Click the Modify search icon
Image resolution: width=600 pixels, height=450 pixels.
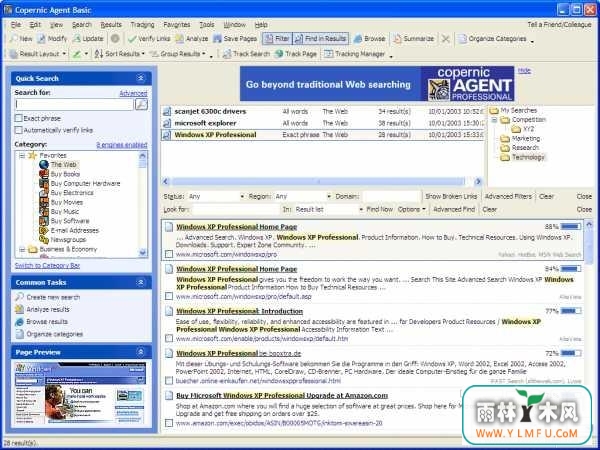click(x=41, y=39)
